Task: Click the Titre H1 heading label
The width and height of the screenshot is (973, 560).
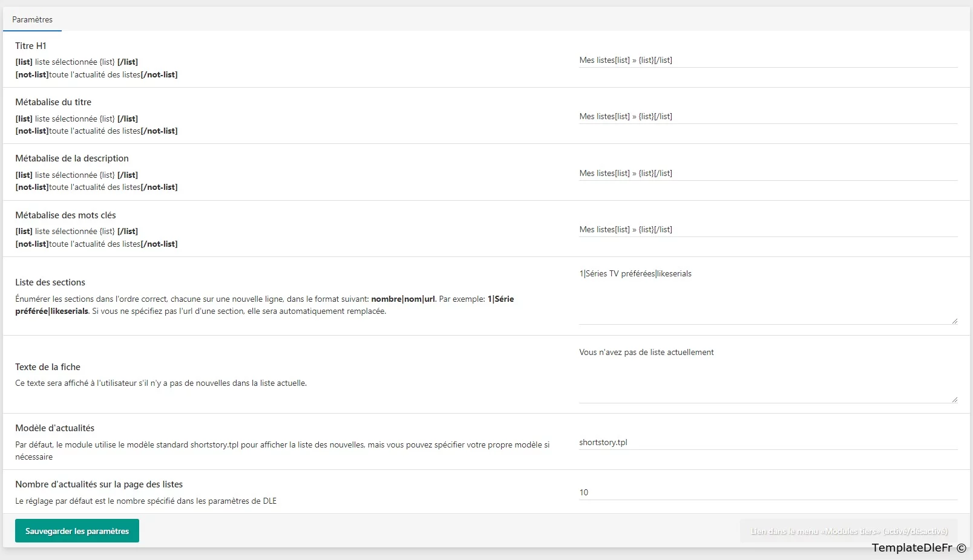Action: (x=31, y=46)
